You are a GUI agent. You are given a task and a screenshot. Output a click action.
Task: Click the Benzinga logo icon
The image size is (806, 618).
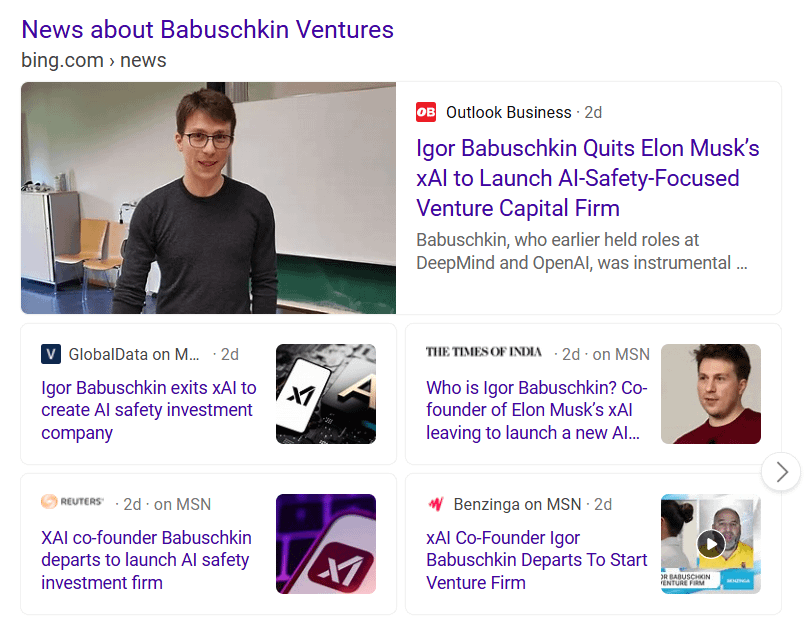(x=435, y=504)
